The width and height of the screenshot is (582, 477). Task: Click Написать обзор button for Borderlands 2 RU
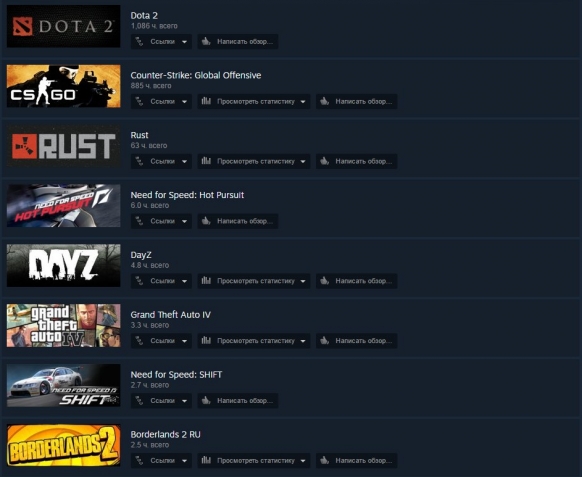click(357, 461)
